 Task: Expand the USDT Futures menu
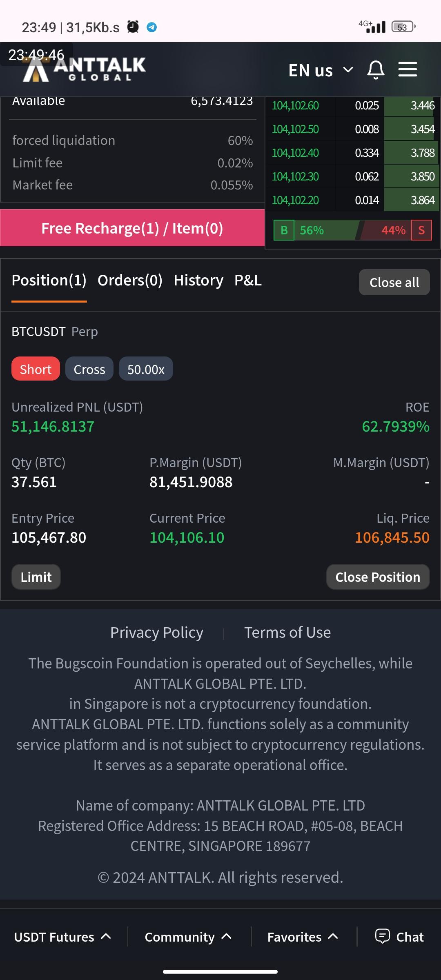62,937
